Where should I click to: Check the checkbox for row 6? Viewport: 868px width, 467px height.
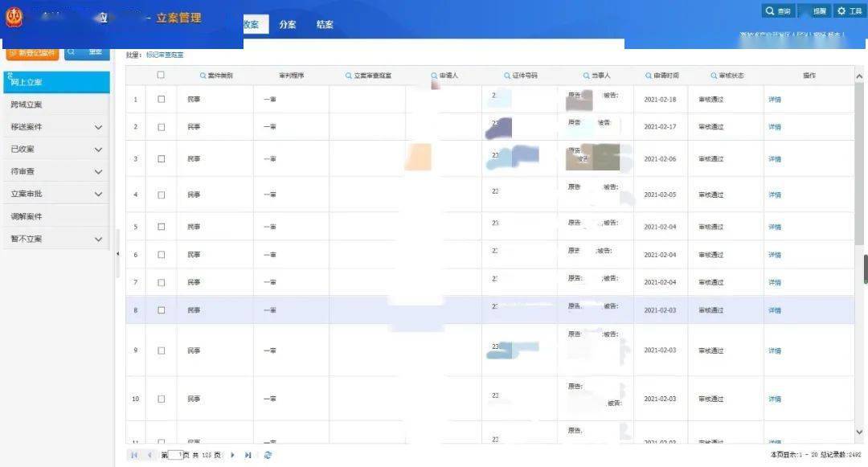tap(161, 255)
